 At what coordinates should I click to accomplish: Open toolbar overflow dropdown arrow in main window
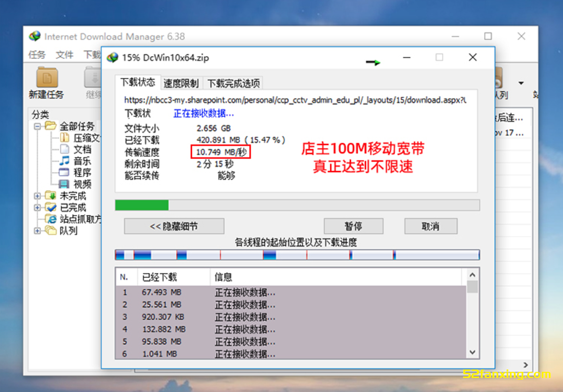pyautogui.click(x=521, y=83)
